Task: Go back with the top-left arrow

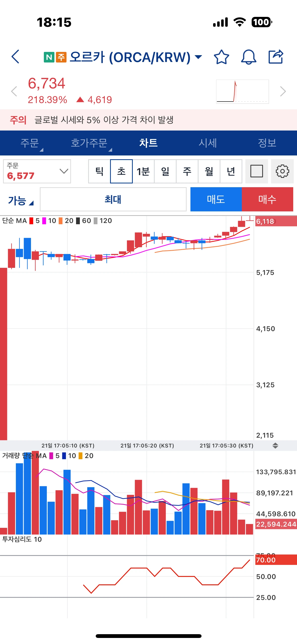Action: (15, 57)
